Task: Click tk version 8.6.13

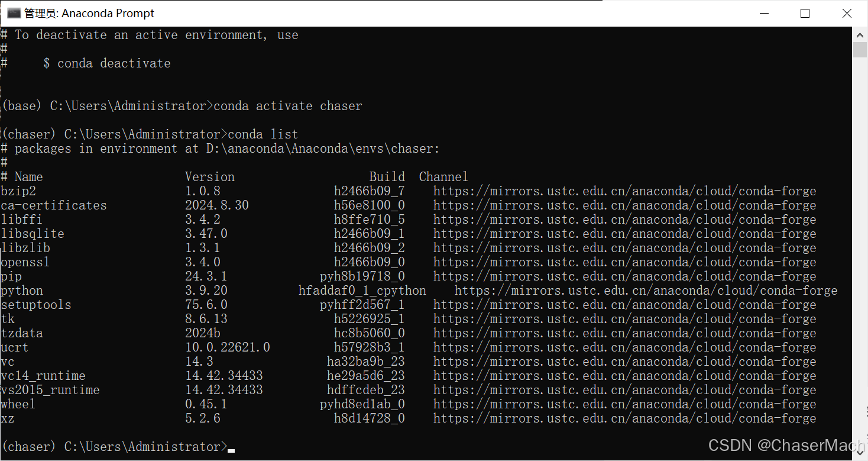Action: coord(206,319)
